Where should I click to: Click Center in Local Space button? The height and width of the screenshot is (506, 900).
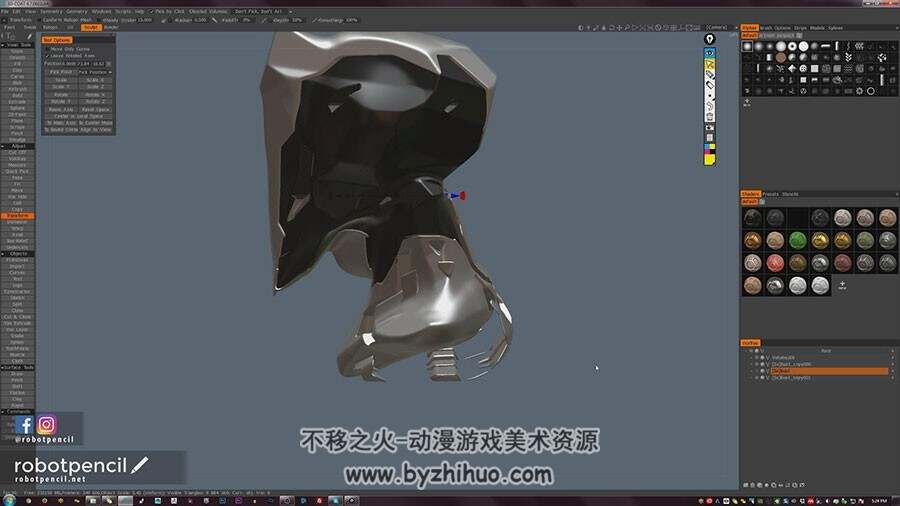[x=79, y=116]
